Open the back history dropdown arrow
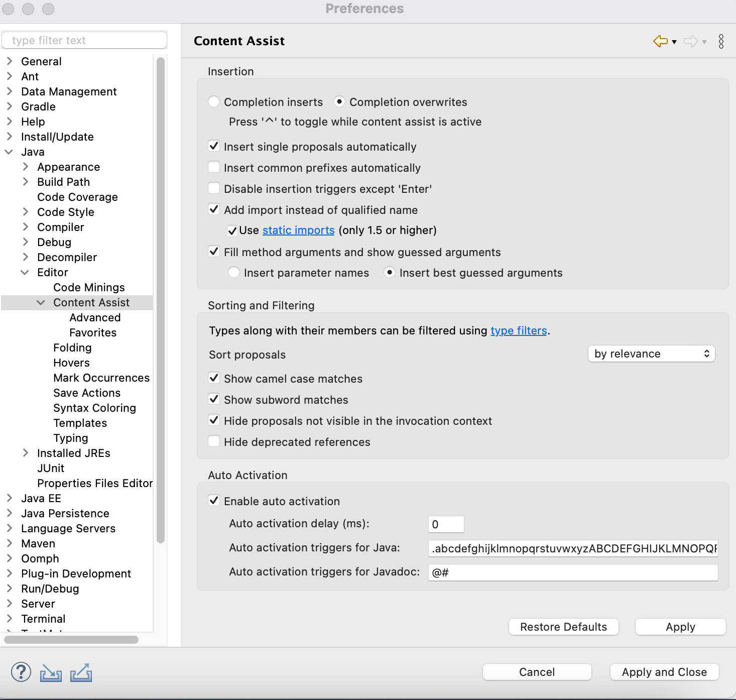The height and width of the screenshot is (700, 736). [x=674, y=42]
